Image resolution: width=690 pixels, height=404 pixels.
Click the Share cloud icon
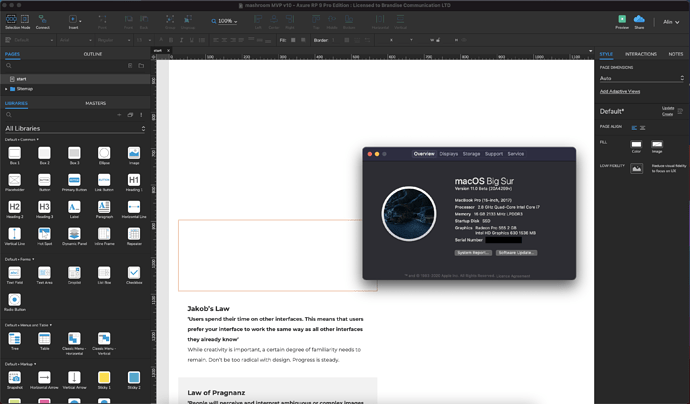[639, 19]
